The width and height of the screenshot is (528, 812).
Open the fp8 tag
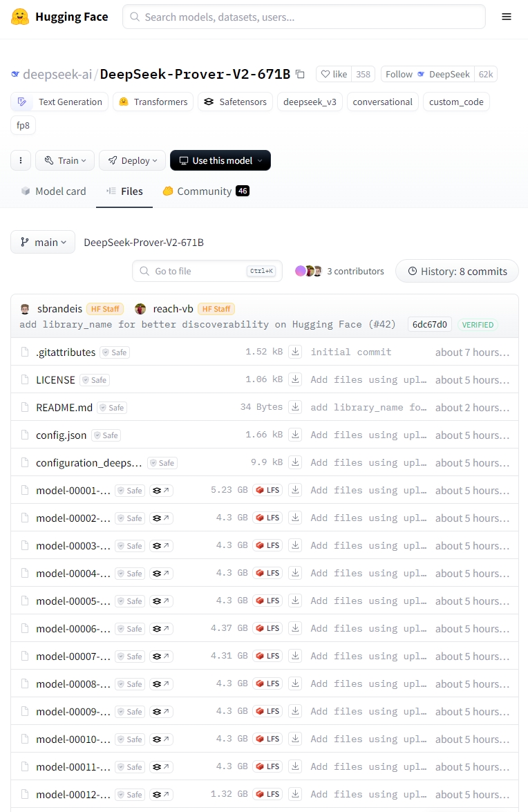pos(23,125)
